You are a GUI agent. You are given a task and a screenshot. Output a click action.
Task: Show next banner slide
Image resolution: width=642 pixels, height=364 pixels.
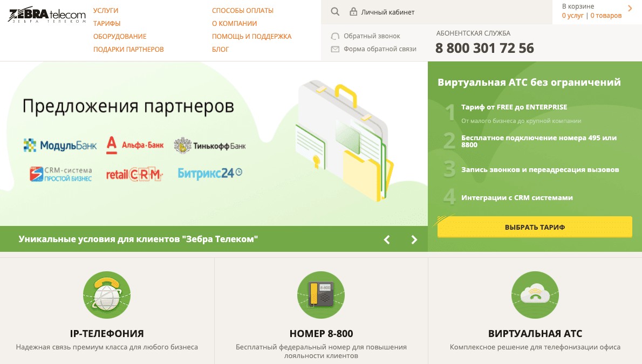(414, 239)
